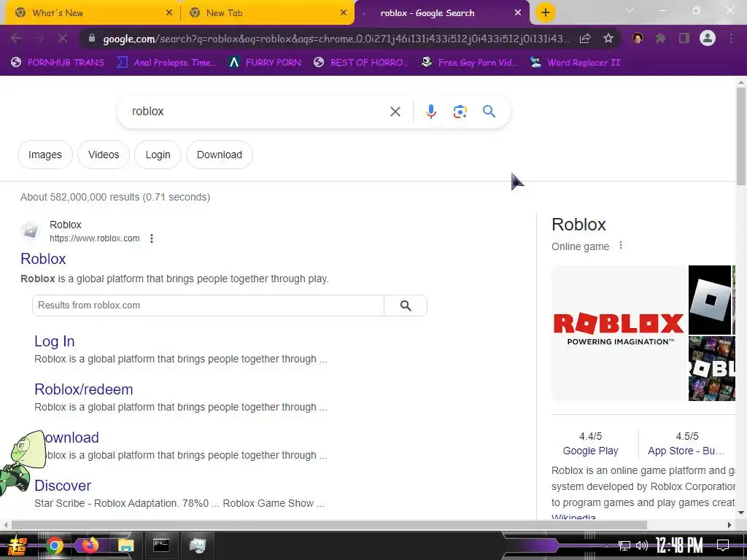Close the What's New tab

pyautogui.click(x=169, y=13)
